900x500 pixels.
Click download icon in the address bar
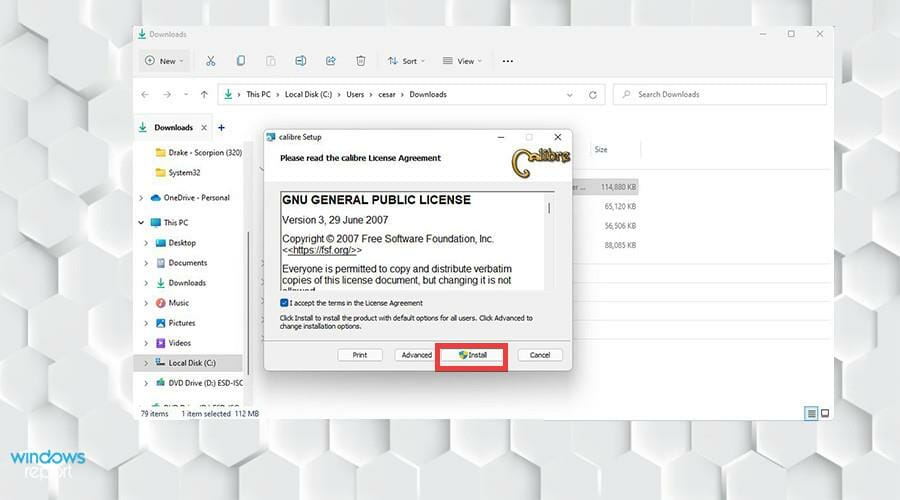[x=228, y=94]
